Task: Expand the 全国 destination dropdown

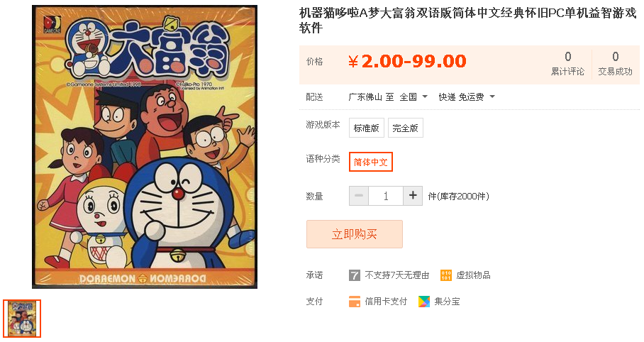Action: (x=413, y=97)
